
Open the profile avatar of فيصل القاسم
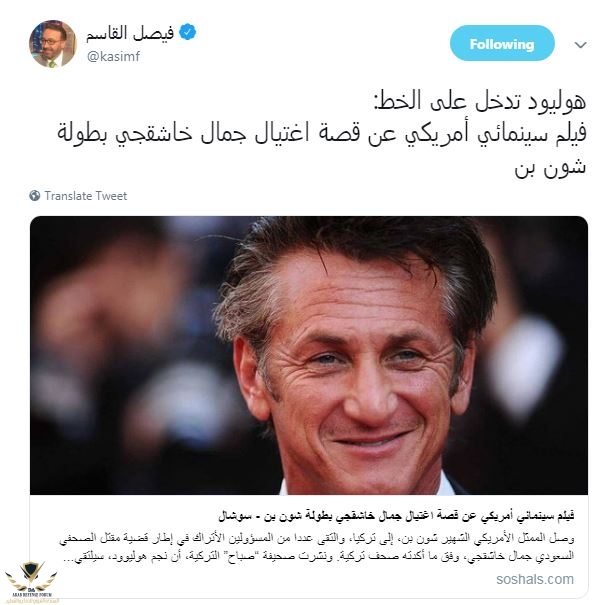pyautogui.click(x=52, y=44)
